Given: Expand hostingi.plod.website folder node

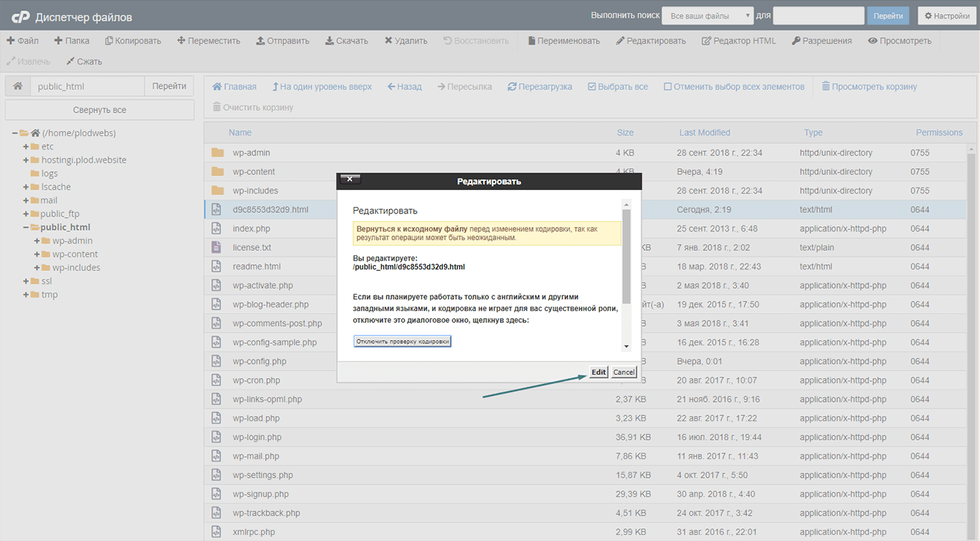Looking at the screenshot, I should point(26,160).
